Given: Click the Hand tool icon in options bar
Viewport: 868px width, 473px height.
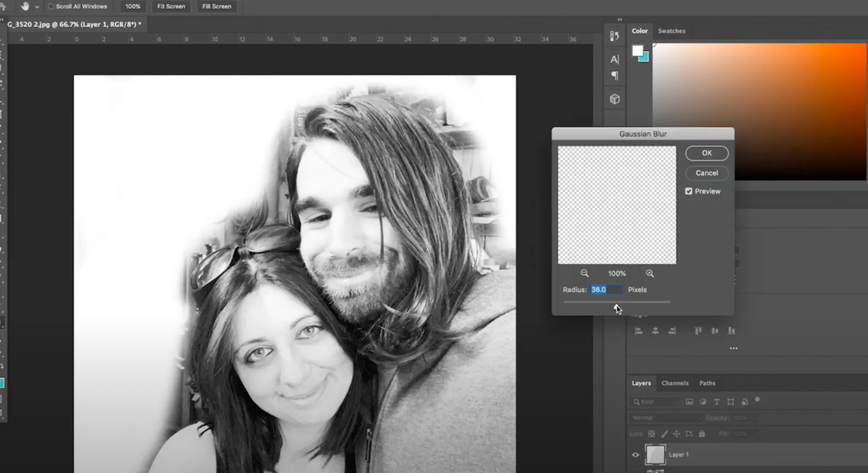Looking at the screenshot, I should 26,7.
